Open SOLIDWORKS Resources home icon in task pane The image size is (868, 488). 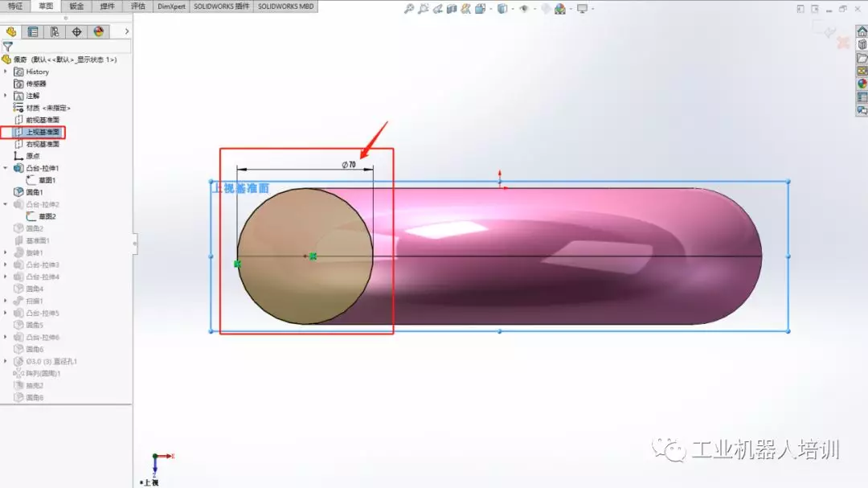tap(862, 31)
